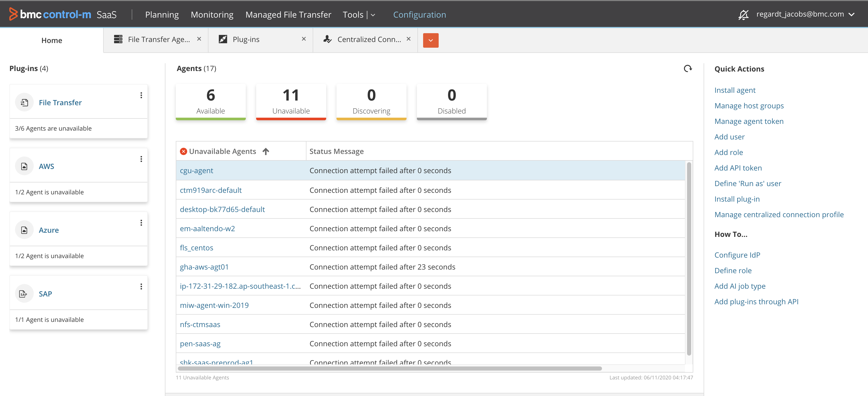This screenshot has width=868, height=396.
Task: Open the orange new tab dropdown
Action: [x=431, y=40]
